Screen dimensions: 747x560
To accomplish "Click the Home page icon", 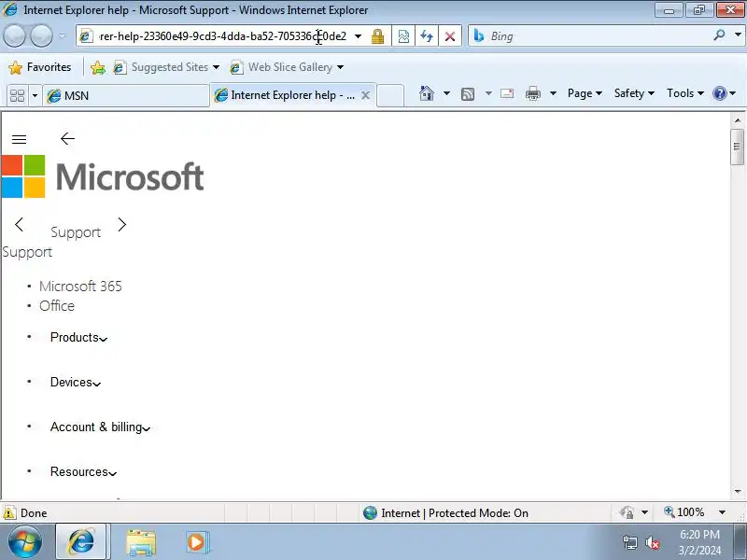I will click(x=427, y=93).
